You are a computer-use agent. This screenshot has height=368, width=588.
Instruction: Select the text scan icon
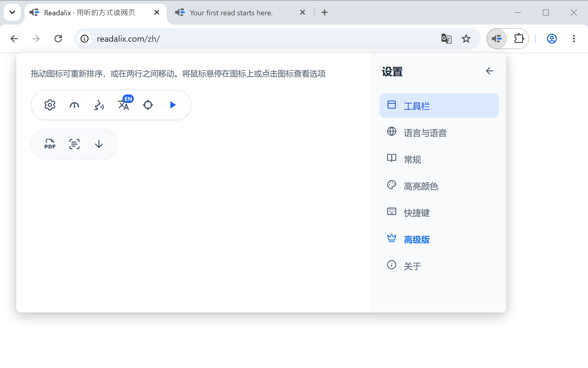(74, 144)
